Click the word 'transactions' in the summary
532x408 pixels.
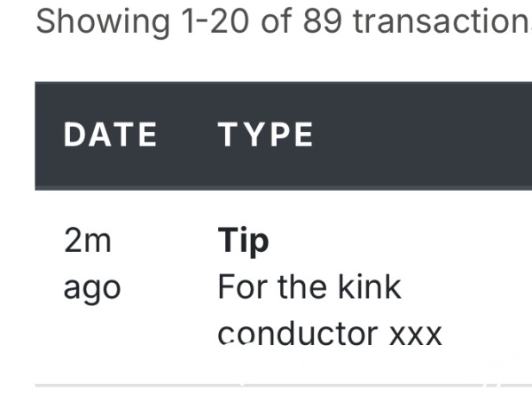(442, 21)
